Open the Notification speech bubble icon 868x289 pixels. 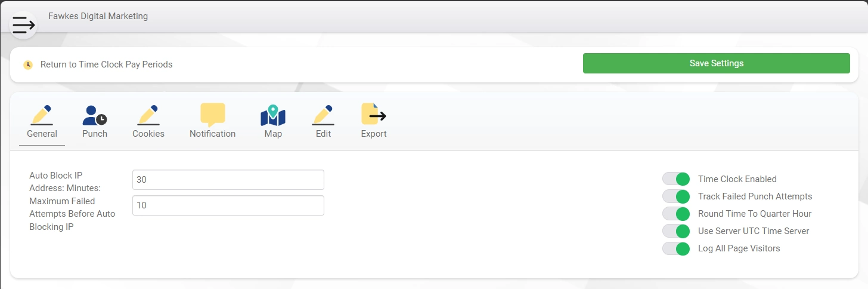coord(213,115)
